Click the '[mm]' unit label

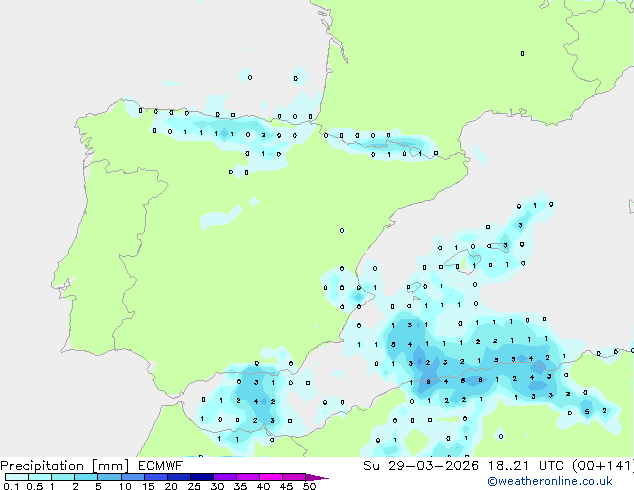(110, 466)
